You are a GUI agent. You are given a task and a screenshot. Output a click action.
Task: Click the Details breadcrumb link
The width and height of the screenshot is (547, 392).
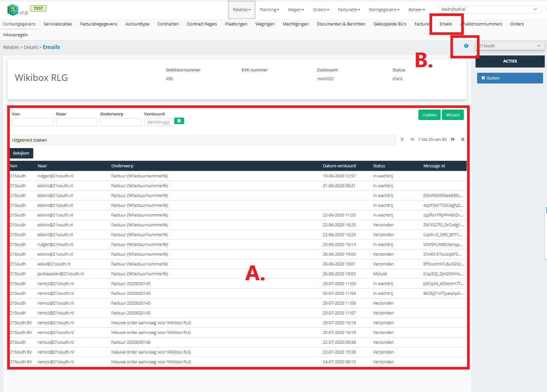[x=31, y=47]
